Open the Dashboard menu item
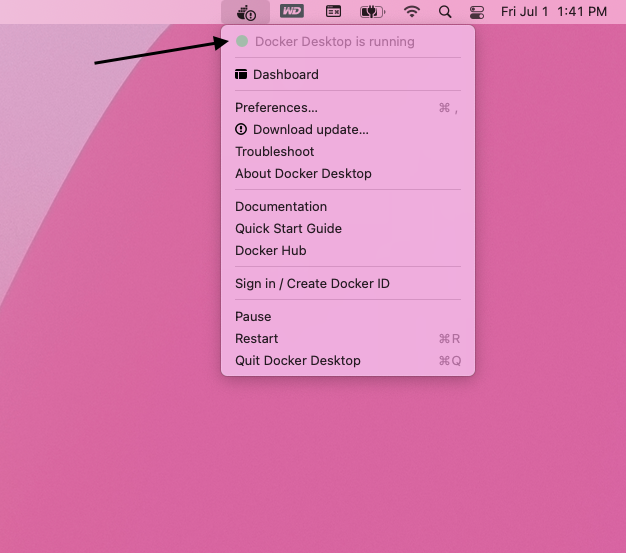Image resolution: width=626 pixels, height=553 pixels. tap(348, 74)
